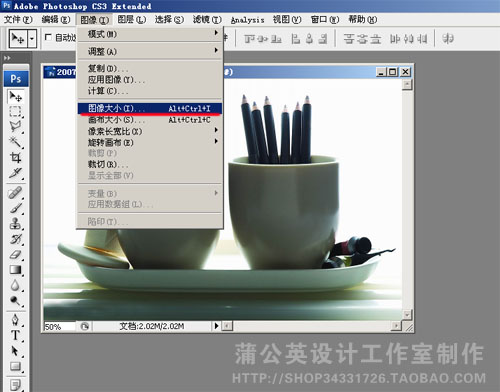
Task: Select the Rectangle shape tool
Action: [x=15, y=366]
